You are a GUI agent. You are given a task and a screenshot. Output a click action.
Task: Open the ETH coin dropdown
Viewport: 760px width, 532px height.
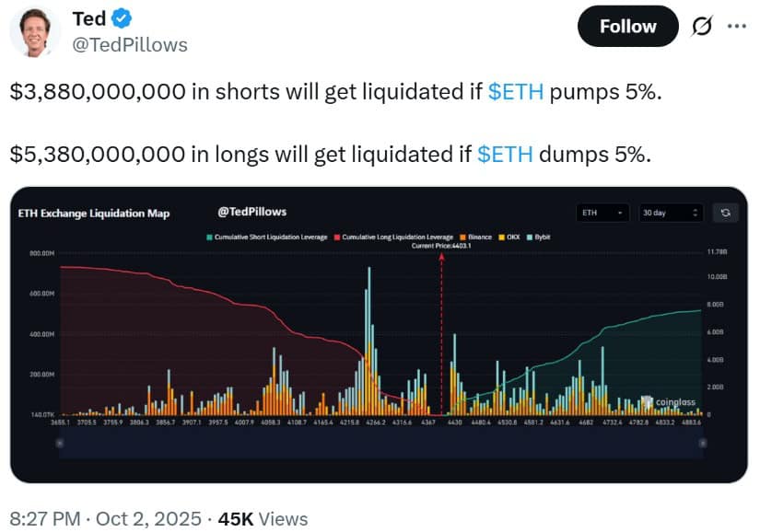coord(603,213)
